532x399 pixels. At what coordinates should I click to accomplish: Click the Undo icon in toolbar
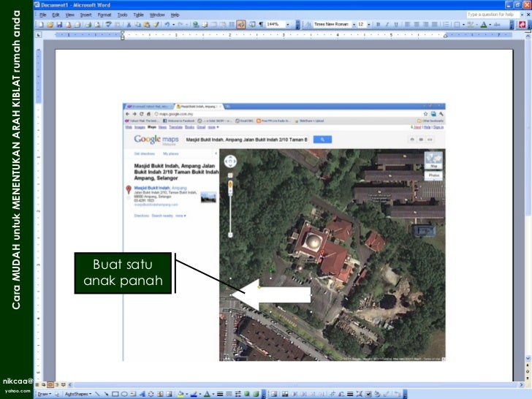[x=168, y=24]
